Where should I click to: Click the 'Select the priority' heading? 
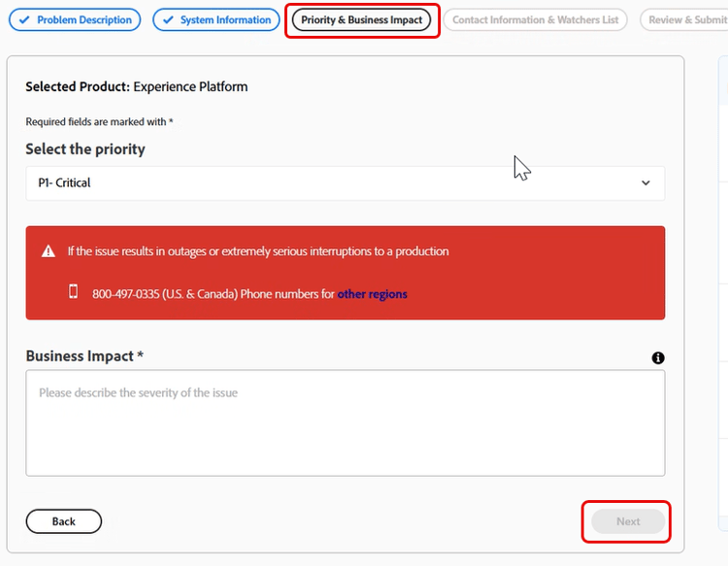click(x=85, y=150)
